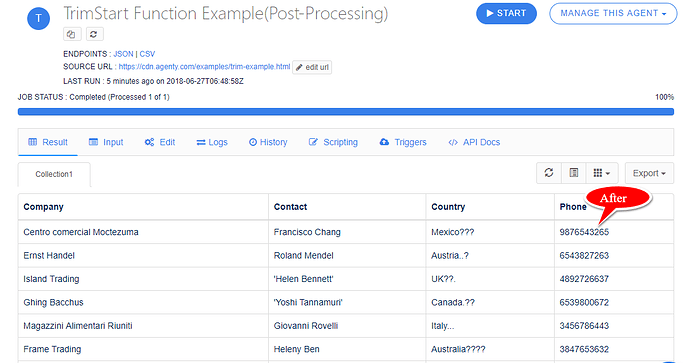Open the grid columns dropdown
This screenshot has width=690, height=363.
click(602, 173)
